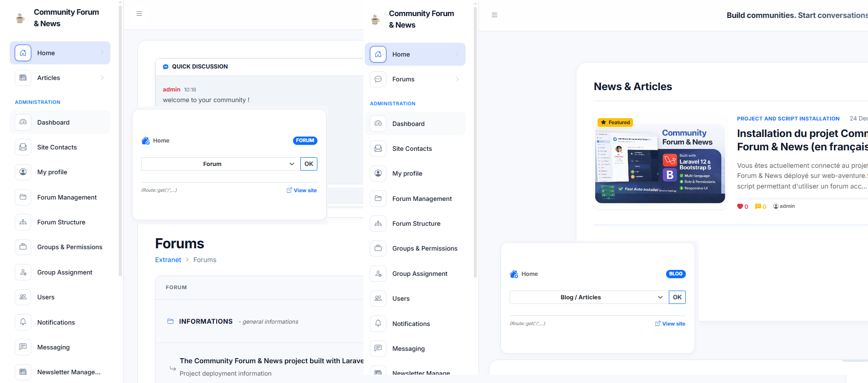Click OK button next to Forum dropdown
This screenshot has width=868, height=383.
click(x=309, y=164)
